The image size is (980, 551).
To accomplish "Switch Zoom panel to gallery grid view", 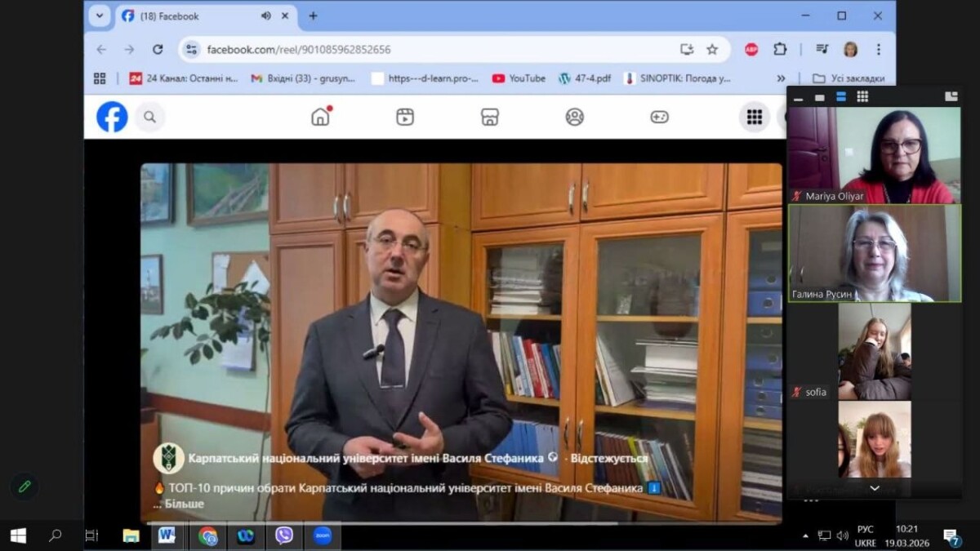I will click(862, 96).
